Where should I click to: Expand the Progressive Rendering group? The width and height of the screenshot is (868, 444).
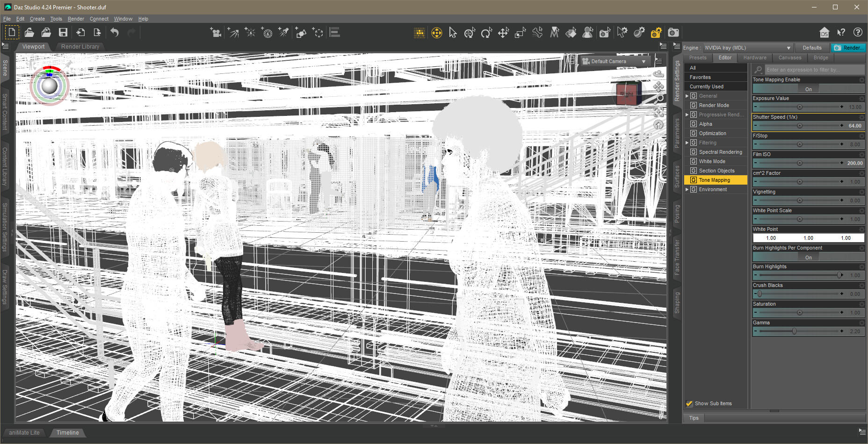(687, 115)
